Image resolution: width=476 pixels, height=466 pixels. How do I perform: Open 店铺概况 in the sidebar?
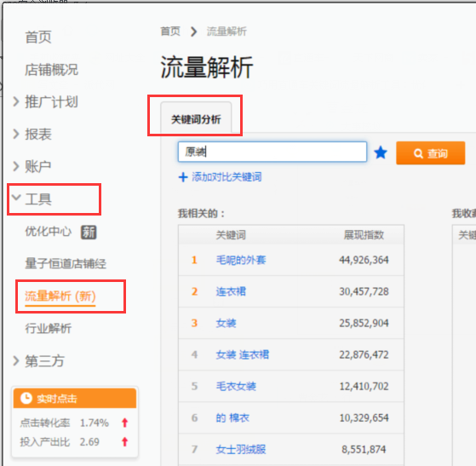pos(52,70)
